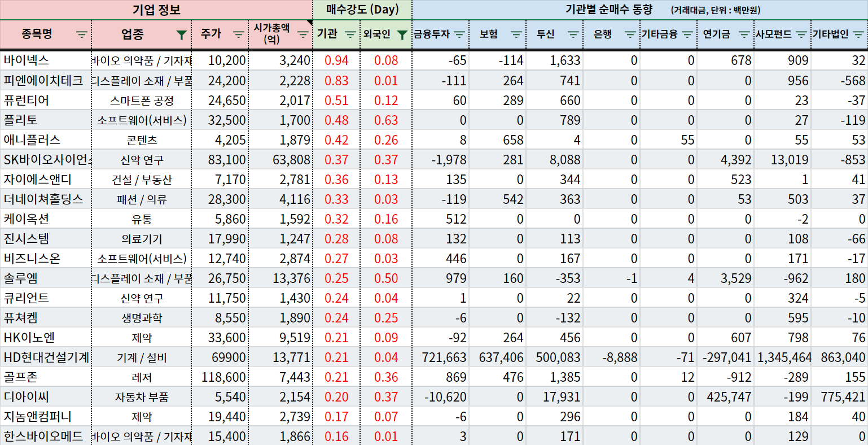Open the 종목명 column filter
The height and width of the screenshot is (445, 868).
coord(82,34)
